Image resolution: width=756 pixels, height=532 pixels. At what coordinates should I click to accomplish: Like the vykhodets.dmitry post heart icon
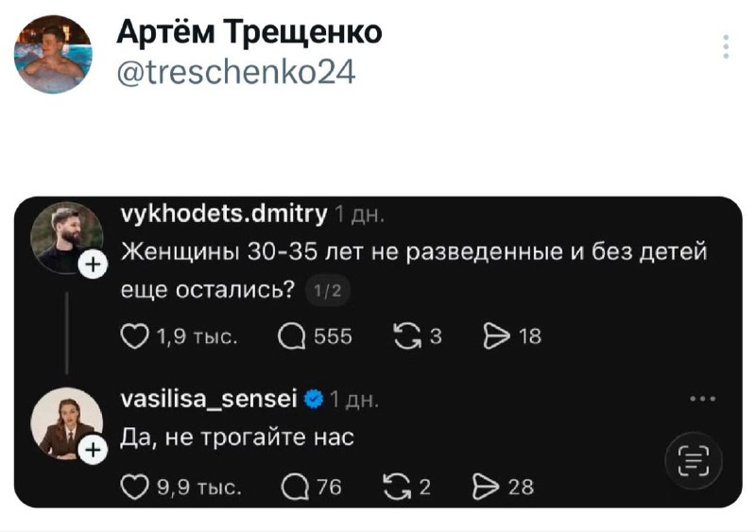pyautogui.click(x=136, y=337)
